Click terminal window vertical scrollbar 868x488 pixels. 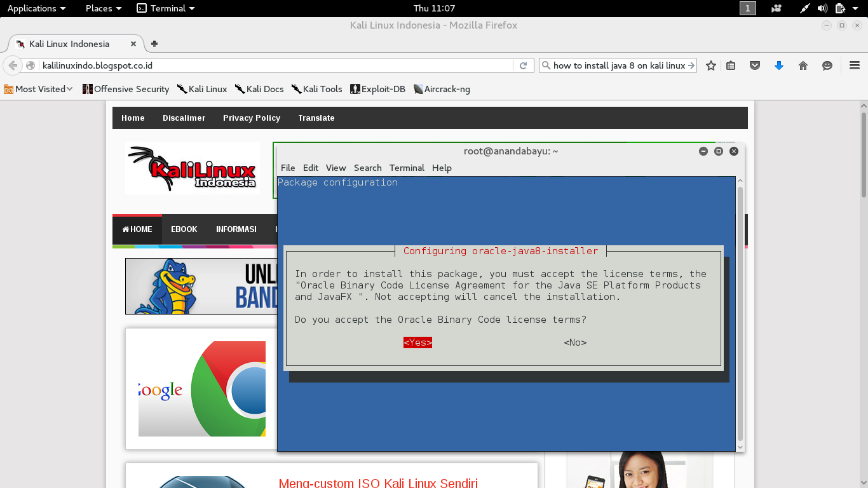pyautogui.click(x=740, y=315)
